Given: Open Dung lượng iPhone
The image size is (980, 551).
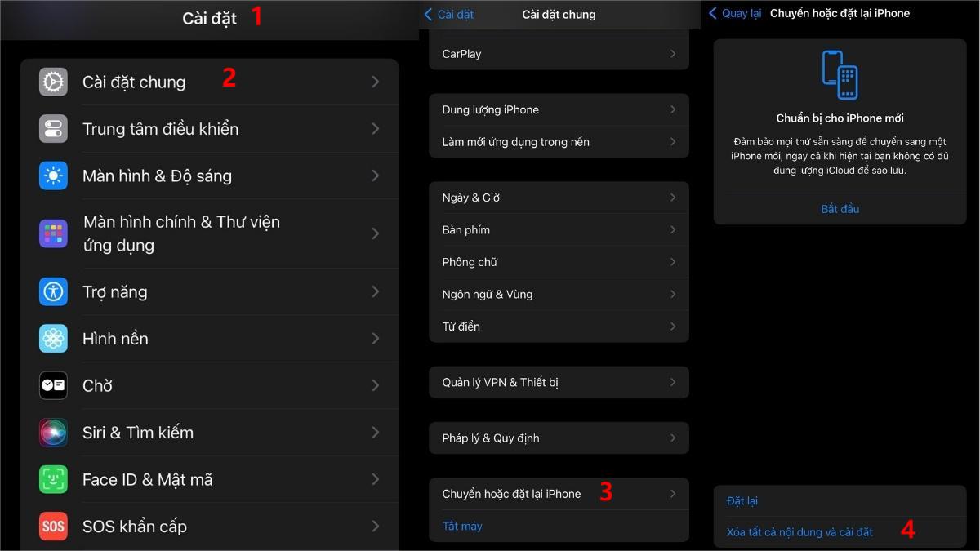Looking at the screenshot, I should click(559, 109).
